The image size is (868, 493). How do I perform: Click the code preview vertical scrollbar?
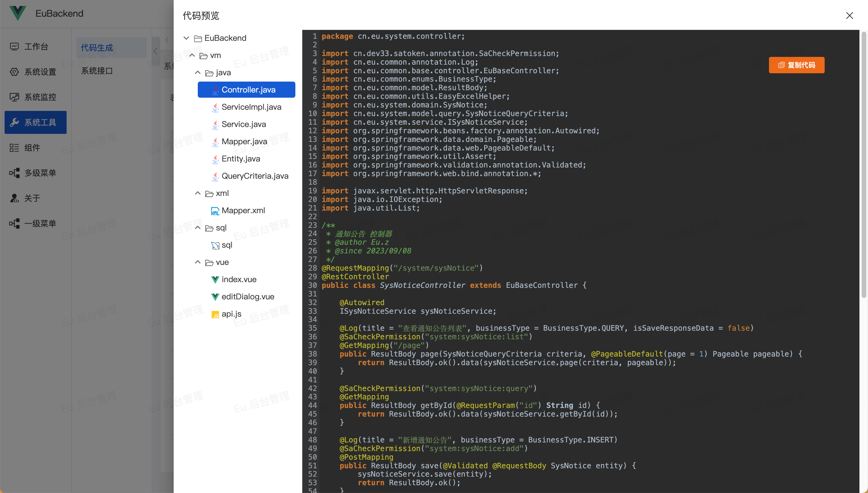click(x=864, y=165)
